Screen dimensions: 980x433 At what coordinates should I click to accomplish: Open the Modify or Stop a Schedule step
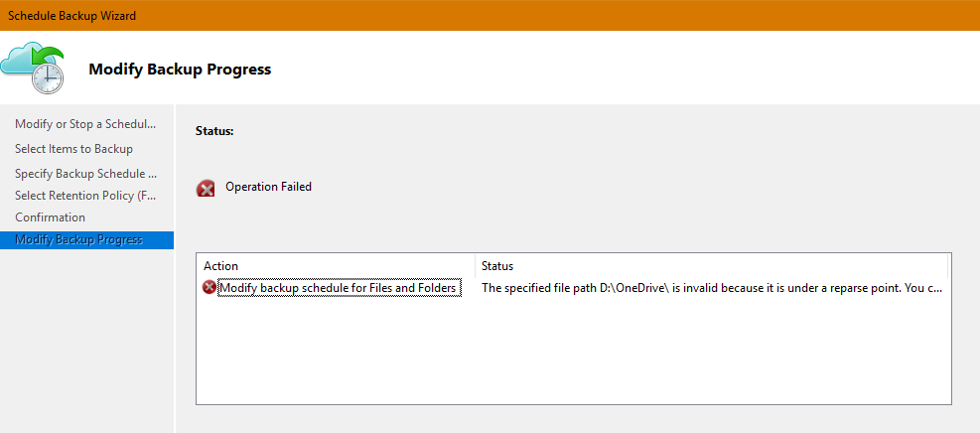[85, 124]
